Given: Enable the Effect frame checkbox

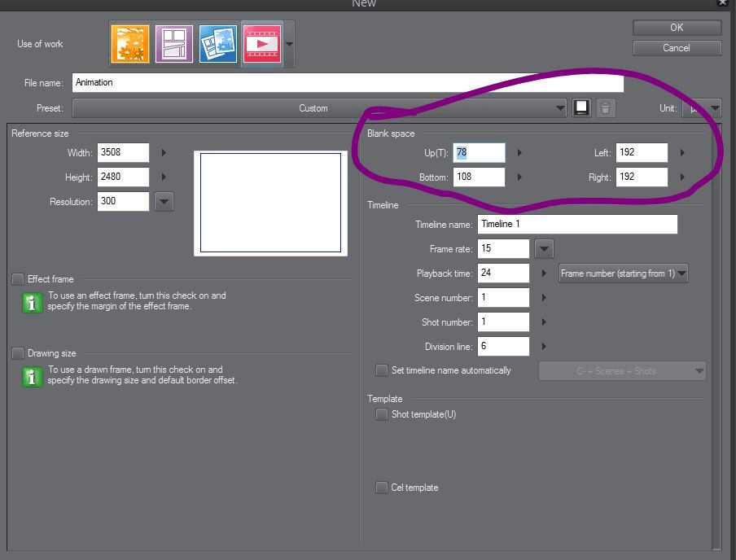Looking at the screenshot, I should coord(18,279).
